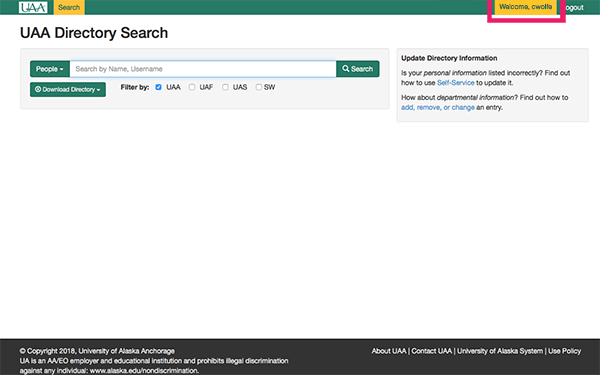This screenshot has height=375, width=600.
Task: Enable the UAS filter checkbox
Action: [x=225, y=87]
